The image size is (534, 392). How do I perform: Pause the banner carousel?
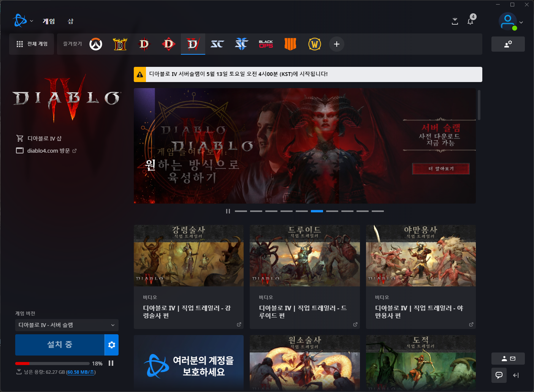tap(228, 211)
